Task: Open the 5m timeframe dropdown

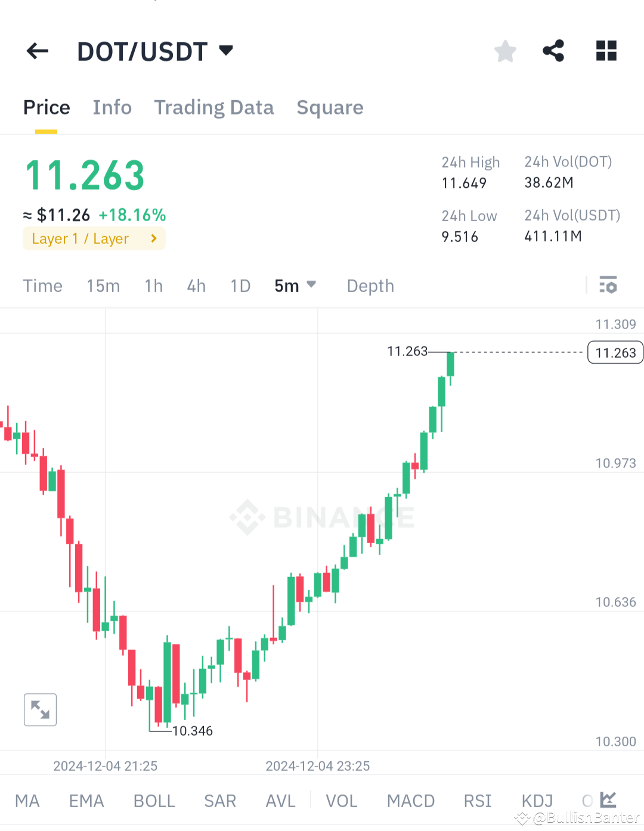Action: click(295, 286)
